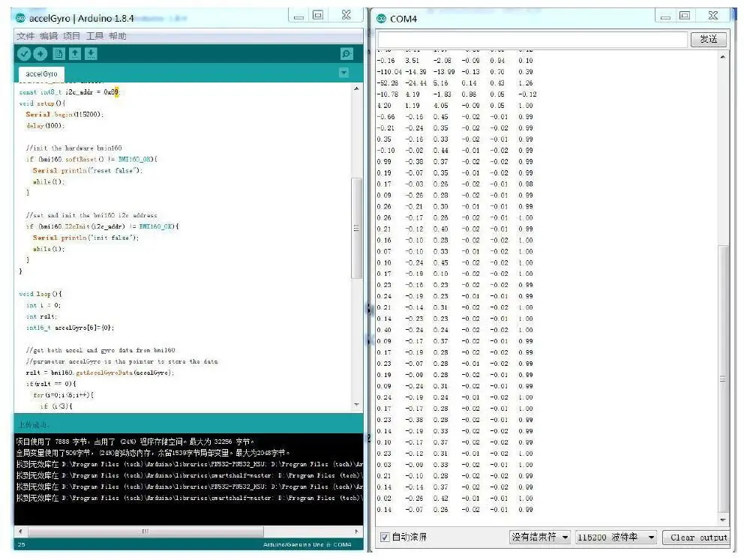Screen dimensions: 744x560
Task: Click the comment '//init the hardware bmi160'
Action: pyautogui.click(x=73, y=148)
